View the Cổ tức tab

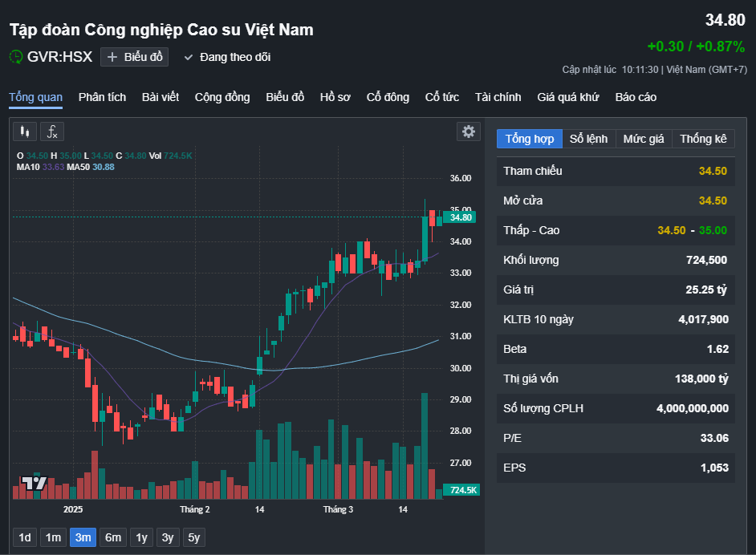click(442, 97)
